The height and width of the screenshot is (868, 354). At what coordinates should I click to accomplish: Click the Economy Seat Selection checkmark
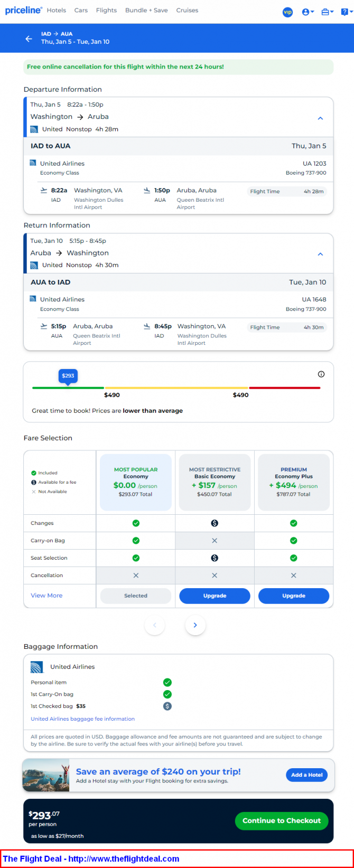coord(136,558)
